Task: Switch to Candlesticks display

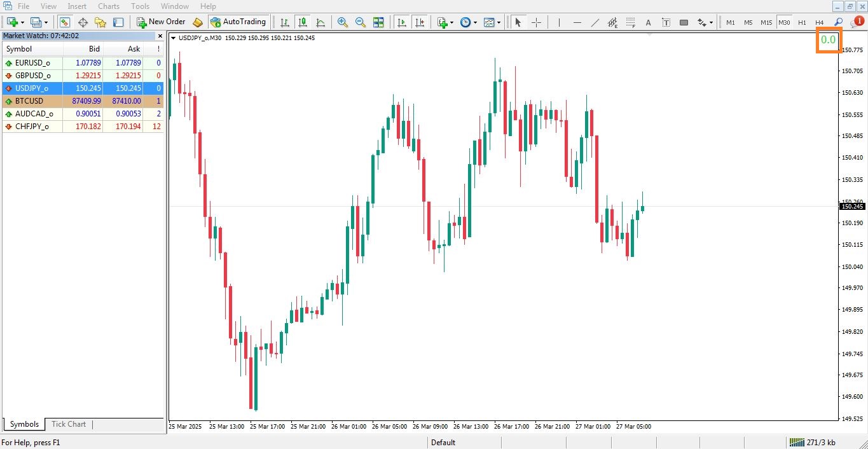Action: (303, 22)
